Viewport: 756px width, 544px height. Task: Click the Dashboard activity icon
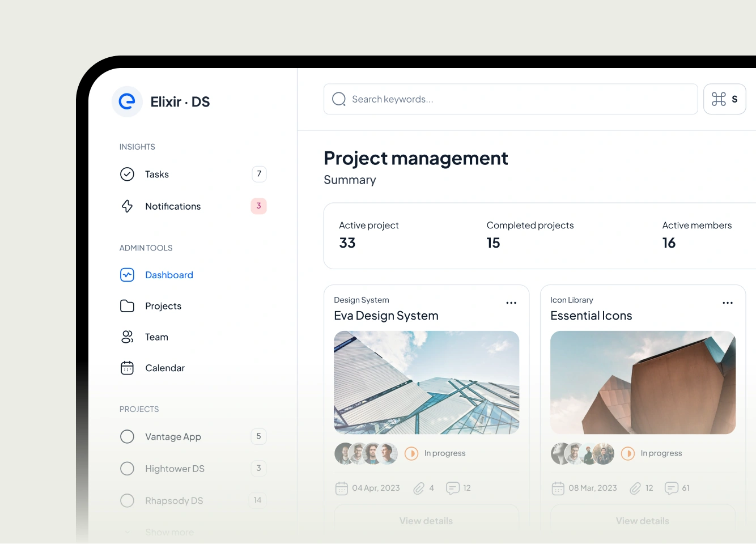tap(127, 275)
